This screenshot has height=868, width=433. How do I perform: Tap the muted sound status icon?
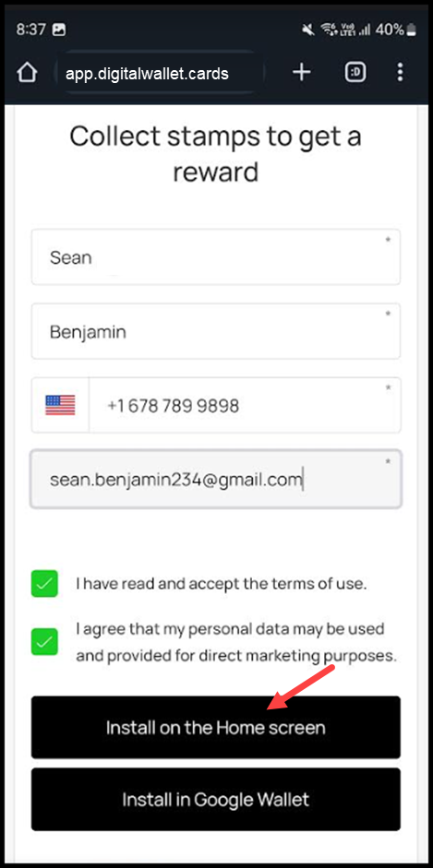tap(308, 30)
